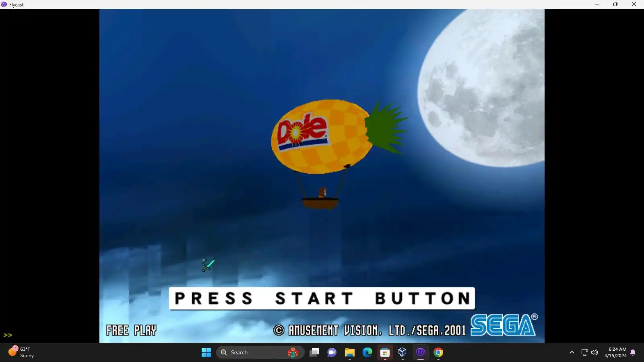Open the VirtualBox cube icon in taskbar
This screenshot has height=362, width=644.
(x=402, y=352)
